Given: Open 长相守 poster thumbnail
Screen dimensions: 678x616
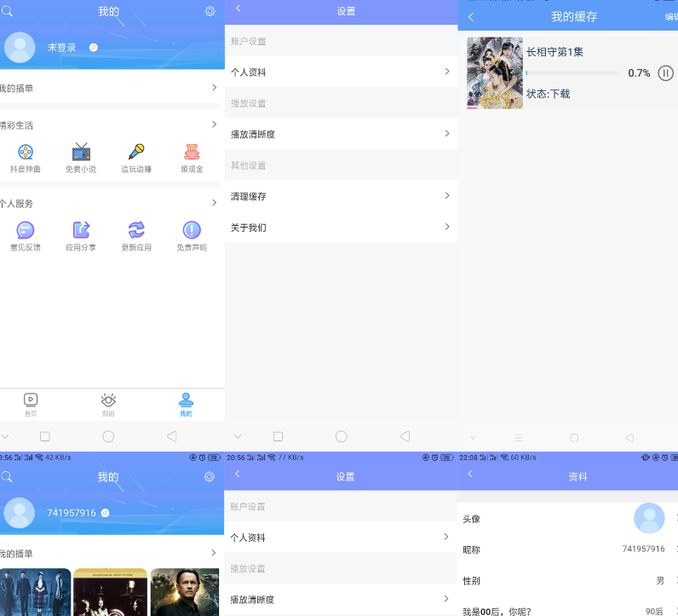Looking at the screenshot, I should click(495, 72).
